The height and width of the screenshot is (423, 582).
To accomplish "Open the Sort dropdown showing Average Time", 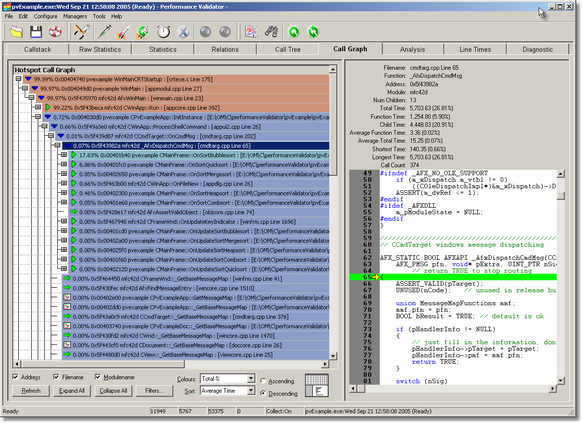I will (227, 391).
